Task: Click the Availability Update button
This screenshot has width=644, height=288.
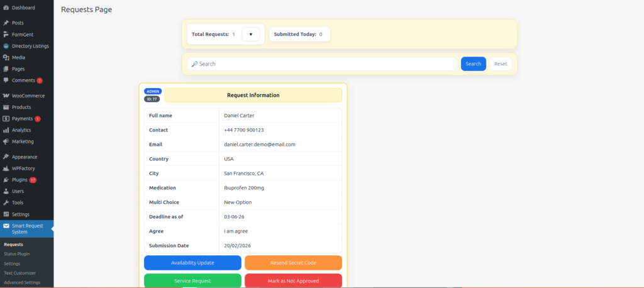Action: point(192,263)
